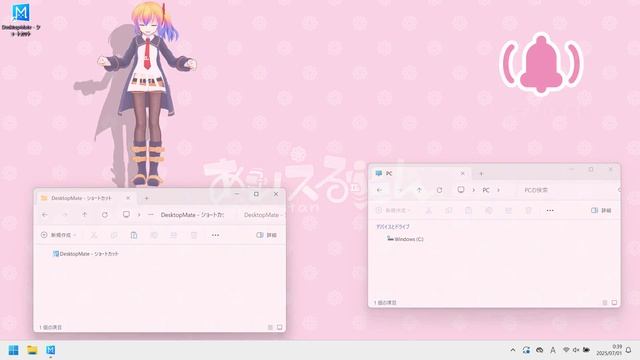Open File Explorer from taskbar
This screenshot has height=360, width=640.
pos(32,350)
